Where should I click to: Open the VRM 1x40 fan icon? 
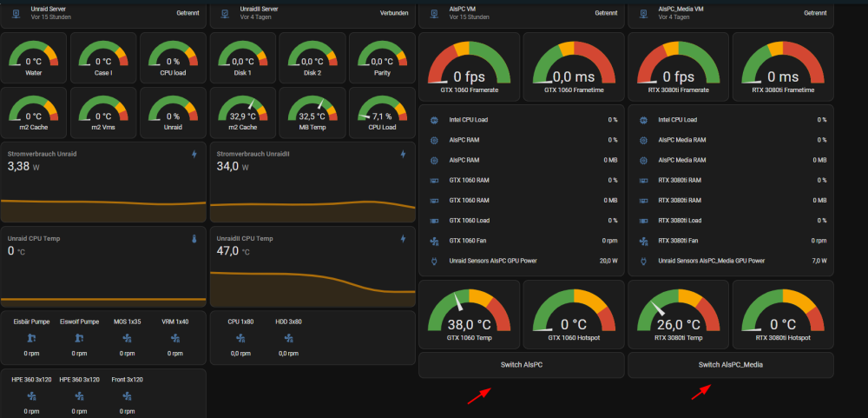pos(175,337)
